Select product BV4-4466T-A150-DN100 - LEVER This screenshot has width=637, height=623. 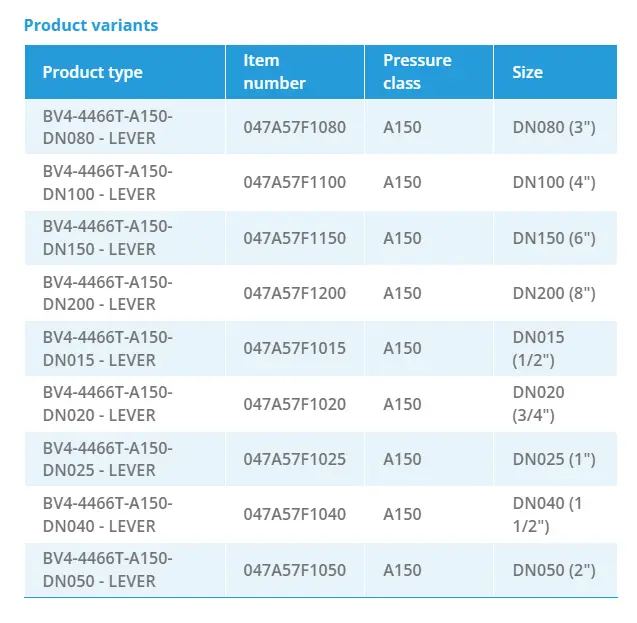[107, 182]
